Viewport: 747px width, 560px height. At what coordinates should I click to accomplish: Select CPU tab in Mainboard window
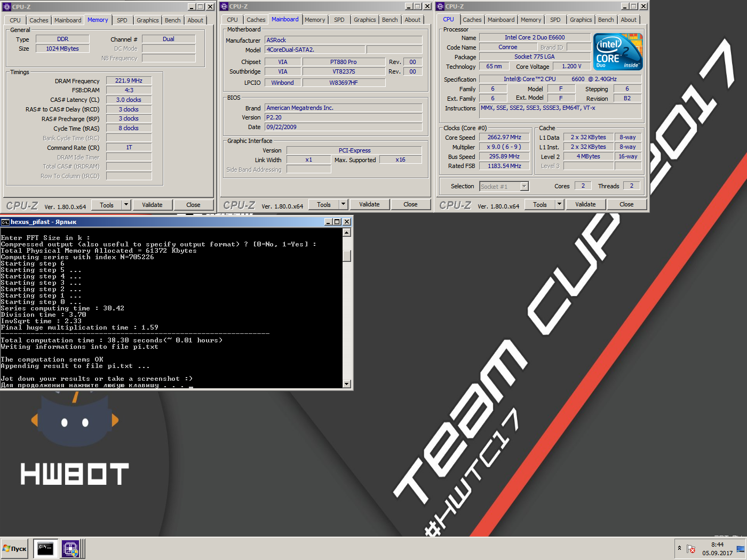232,20
